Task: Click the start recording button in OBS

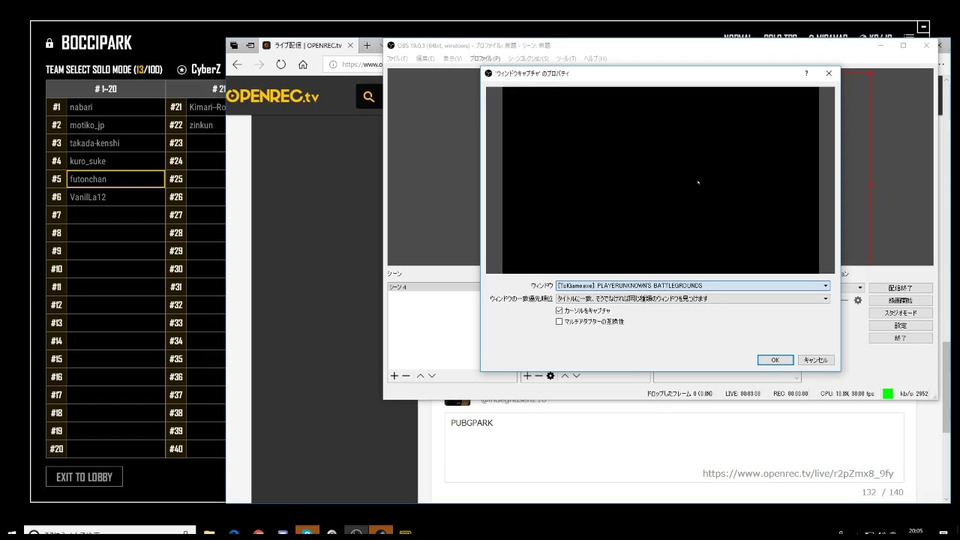Action: point(901,301)
